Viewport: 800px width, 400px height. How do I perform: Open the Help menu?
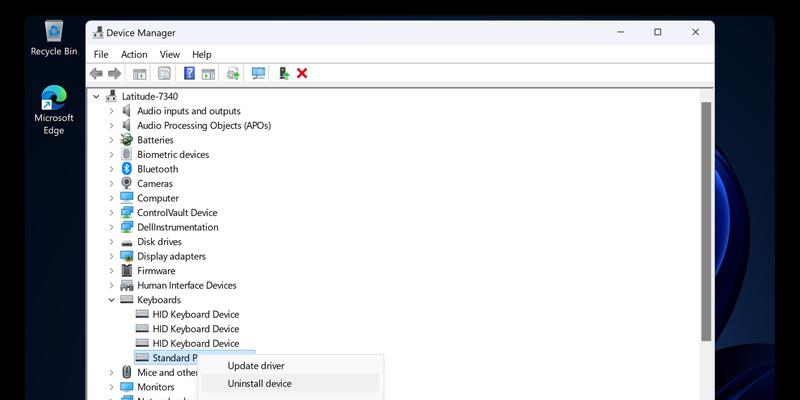coord(202,54)
